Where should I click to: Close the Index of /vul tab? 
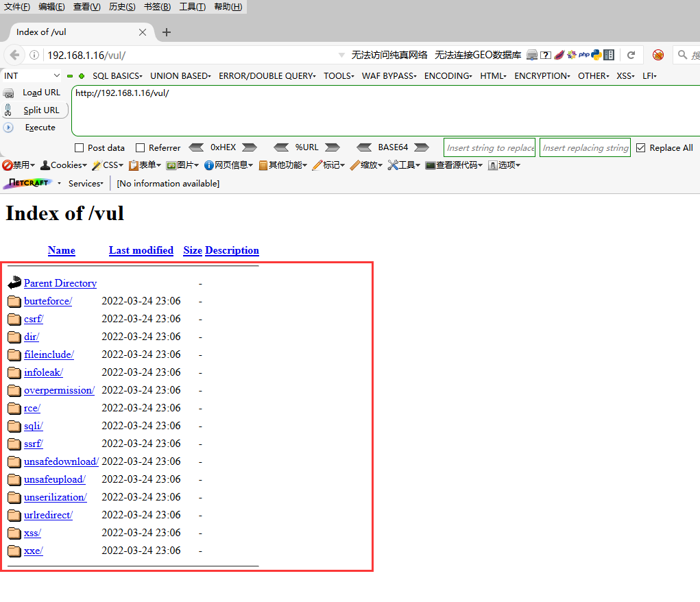(x=143, y=32)
